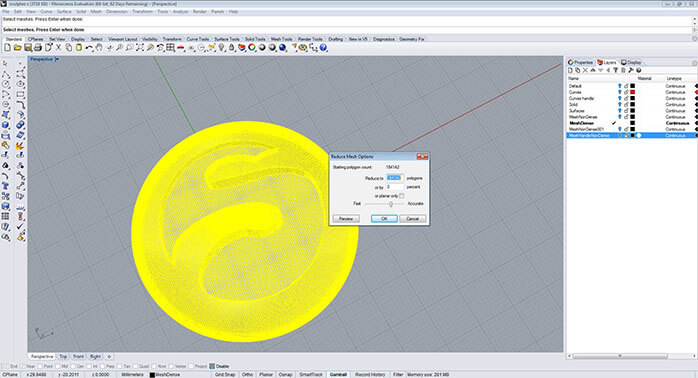Save the model with the disk icon
Viewport: 698px width, 378px height.
tap(28, 47)
